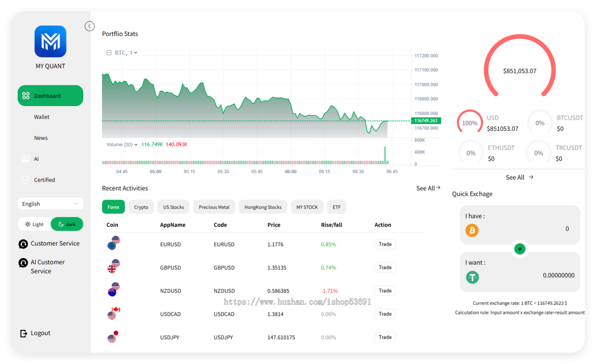This screenshot has width=596, height=364.
Task: Switch to dark theme
Action: click(x=67, y=224)
